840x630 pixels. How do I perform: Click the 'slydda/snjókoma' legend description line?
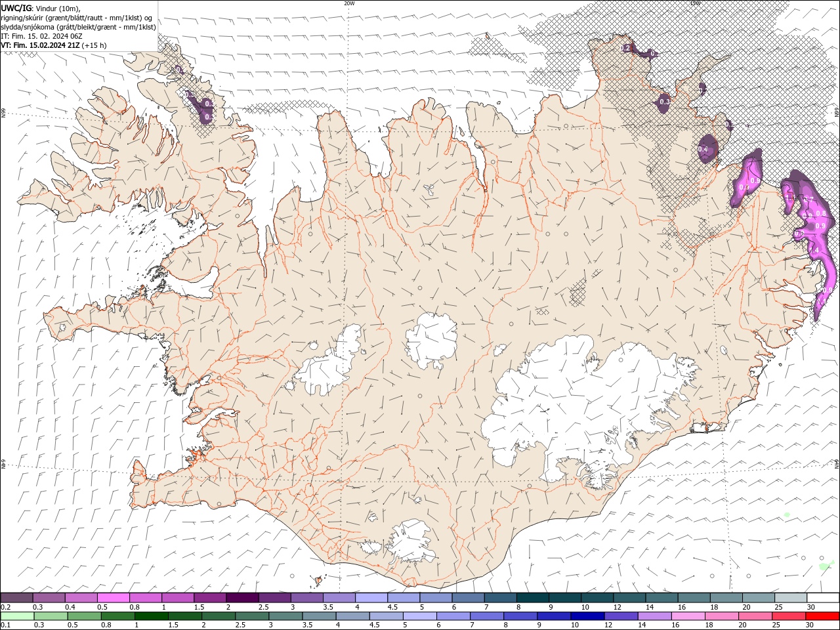78,27
